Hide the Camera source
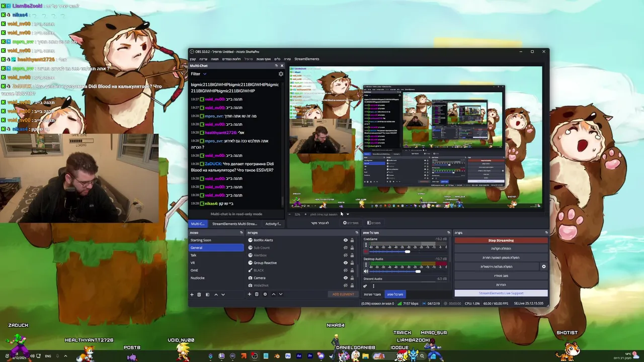Image resolution: width=644 pixels, height=362 pixels. click(x=346, y=278)
